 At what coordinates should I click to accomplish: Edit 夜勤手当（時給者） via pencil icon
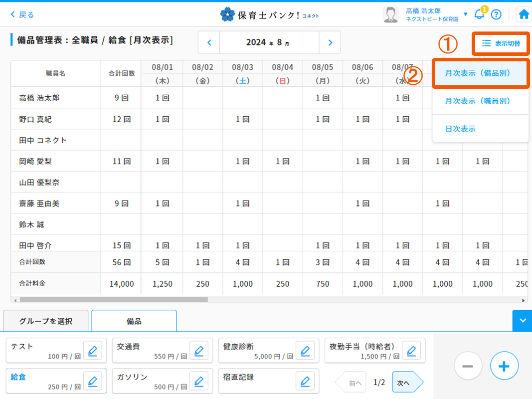[x=411, y=351]
